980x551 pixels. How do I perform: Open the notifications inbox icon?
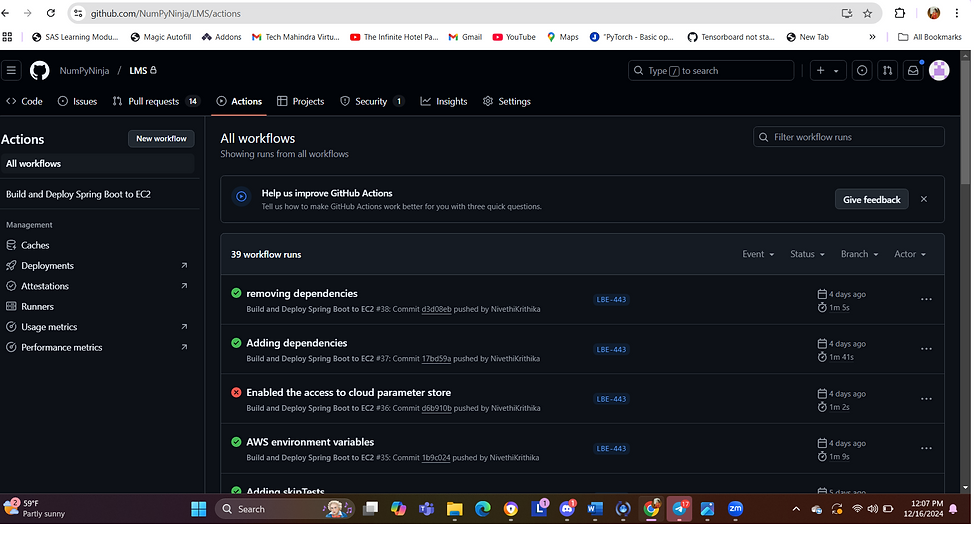click(x=913, y=71)
